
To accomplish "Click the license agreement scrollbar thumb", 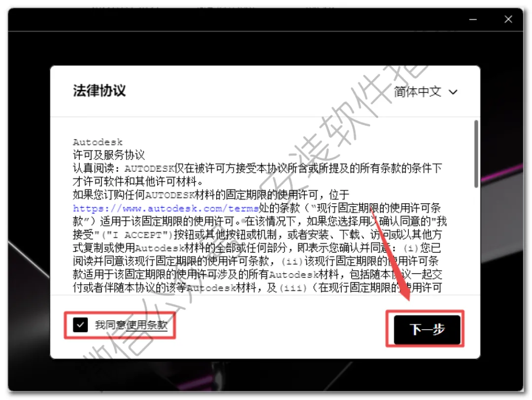I will pos(476,154).
